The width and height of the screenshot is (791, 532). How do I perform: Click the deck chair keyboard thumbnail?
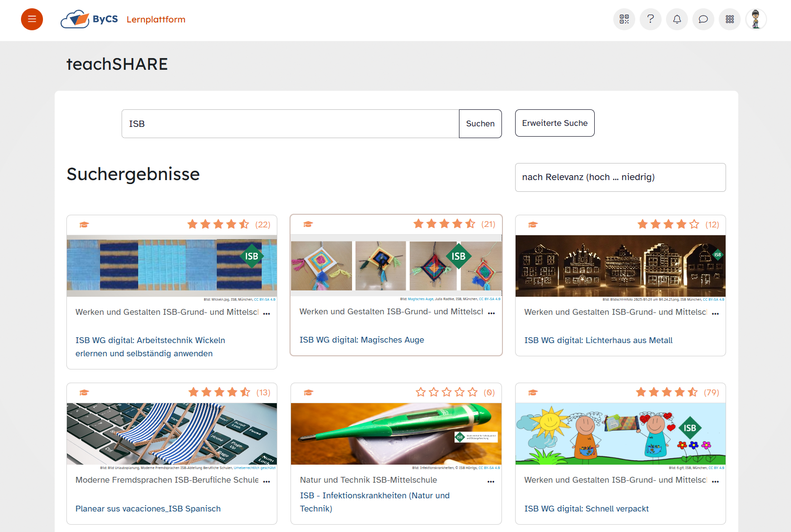pyautogui.click(x=172, y=433)
